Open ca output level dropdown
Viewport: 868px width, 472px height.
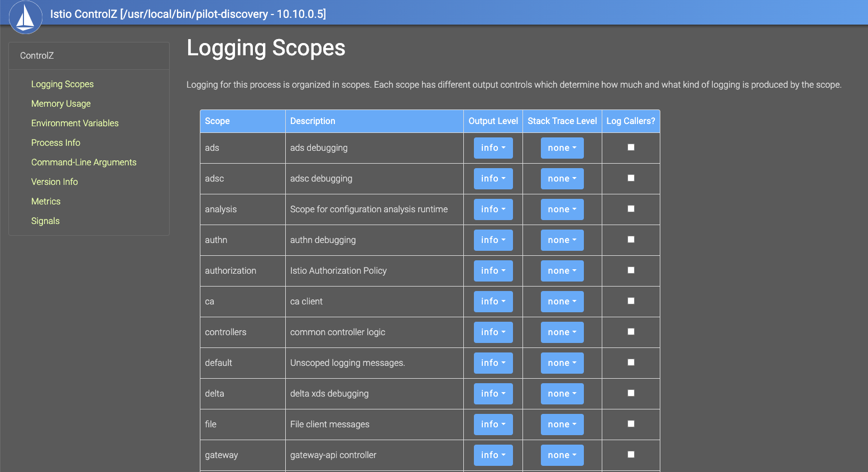click(x=493, y=302)
